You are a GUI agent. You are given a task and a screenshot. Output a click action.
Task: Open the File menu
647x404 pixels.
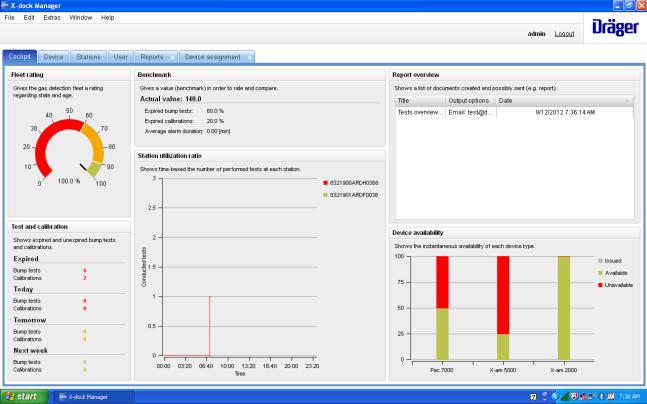point(10,17)
